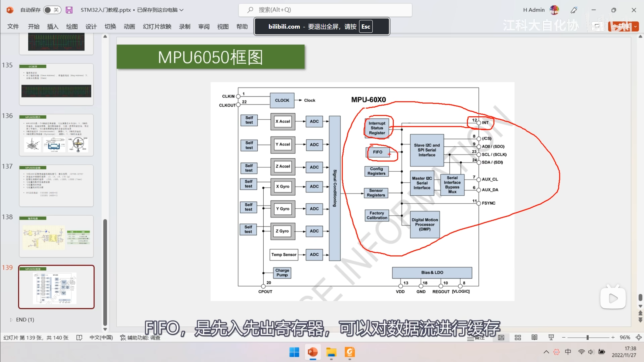Expand the END (1) section

point(11,320)
